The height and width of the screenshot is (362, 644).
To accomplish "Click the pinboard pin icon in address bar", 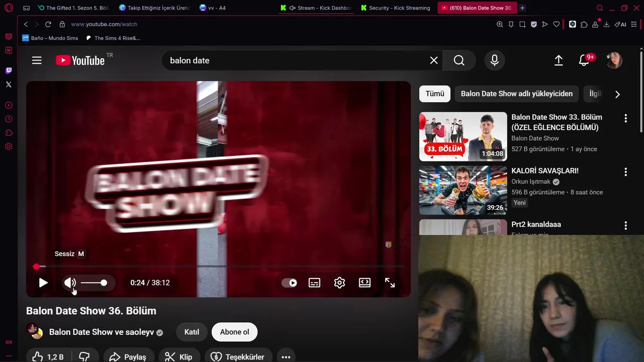I will 511,24.
